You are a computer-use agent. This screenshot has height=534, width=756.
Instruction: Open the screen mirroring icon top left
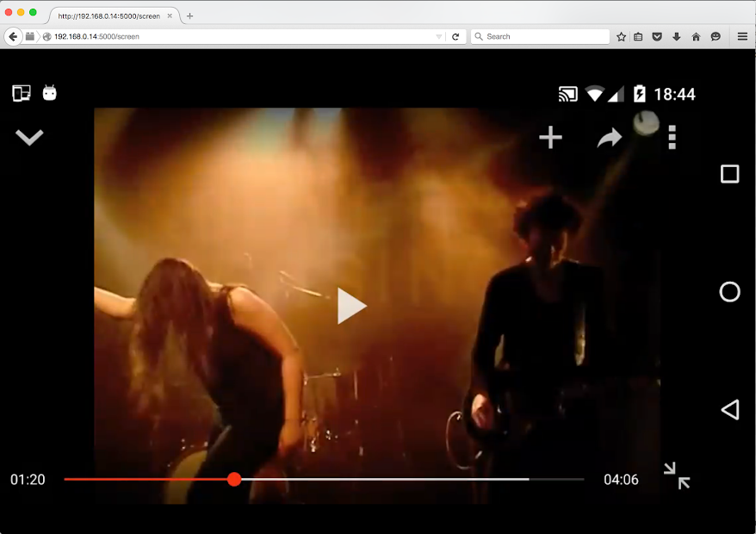point(21,93)
